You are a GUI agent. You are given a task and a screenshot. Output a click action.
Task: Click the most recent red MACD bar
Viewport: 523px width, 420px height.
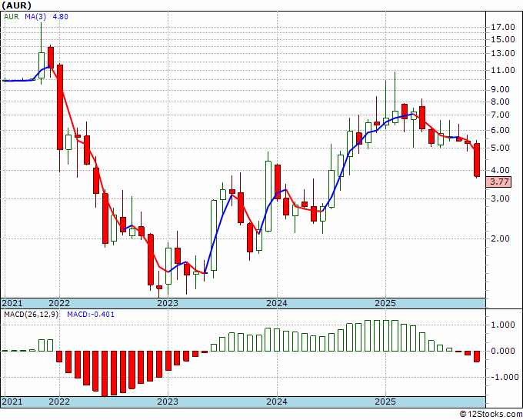pos(477,356)
